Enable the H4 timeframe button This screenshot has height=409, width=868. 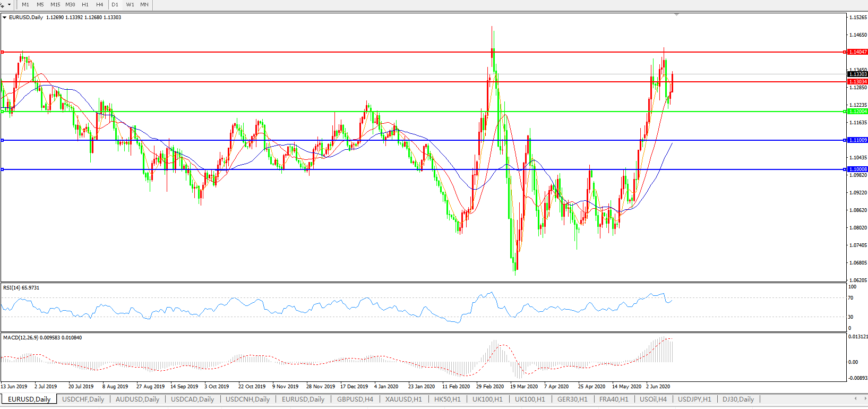pos(100,5)
